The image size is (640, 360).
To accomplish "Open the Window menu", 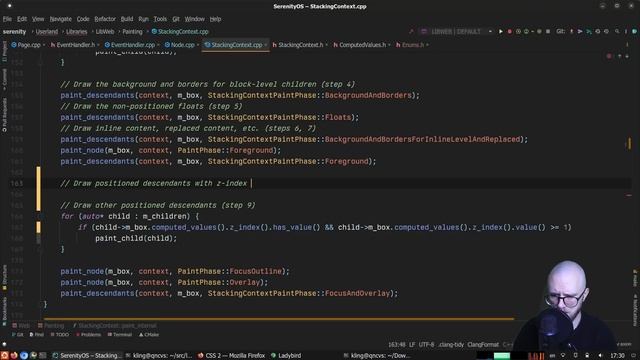I will click(x=194, y=19).
